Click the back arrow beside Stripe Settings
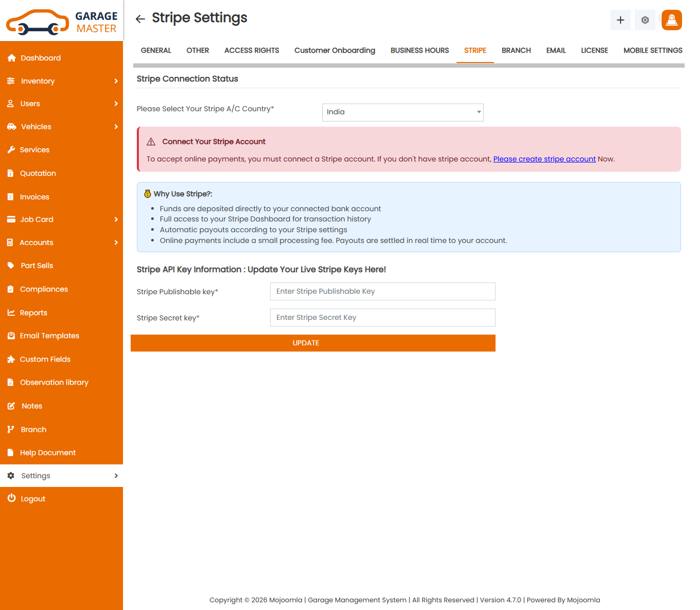The image size is (700, 610). (x=140, y=18)
